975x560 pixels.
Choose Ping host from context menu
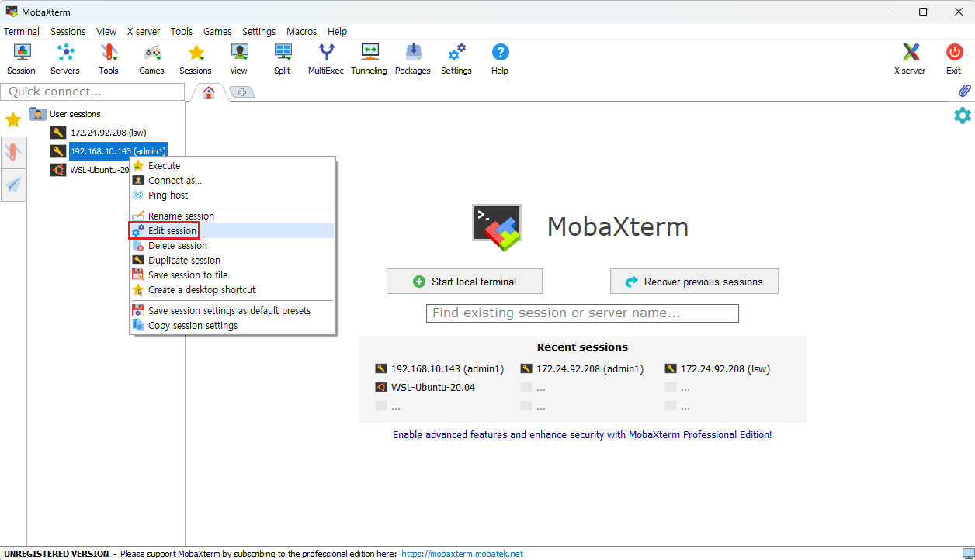(232, 195)
